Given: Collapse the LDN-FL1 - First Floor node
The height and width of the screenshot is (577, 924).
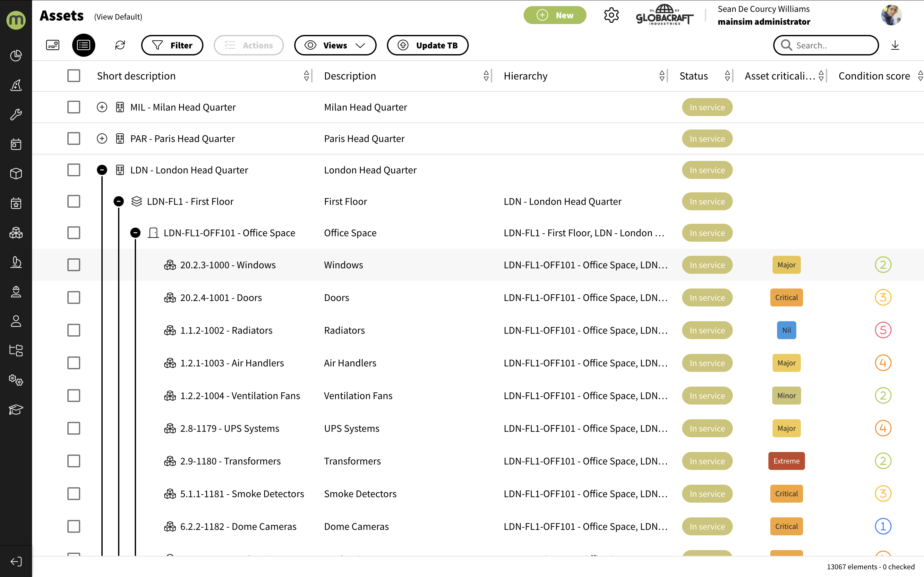Looking at the screenshot, I should pos(119,202).
